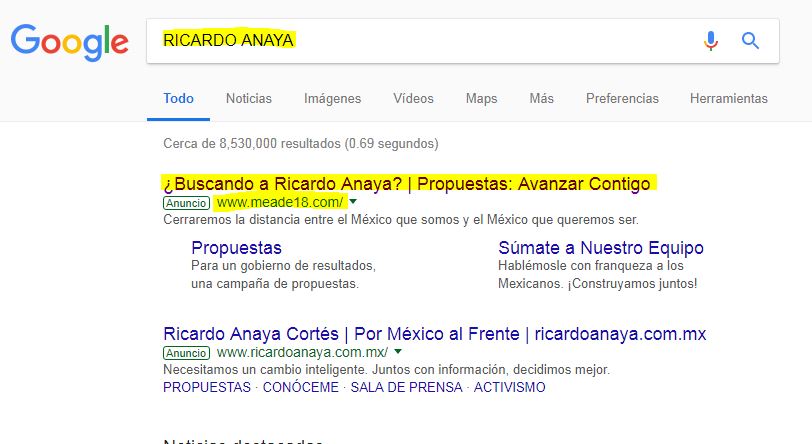Viewport: 812px width, 444px height.
Task: Open the Imágenes results tab
Action: [x=332, y=98]
